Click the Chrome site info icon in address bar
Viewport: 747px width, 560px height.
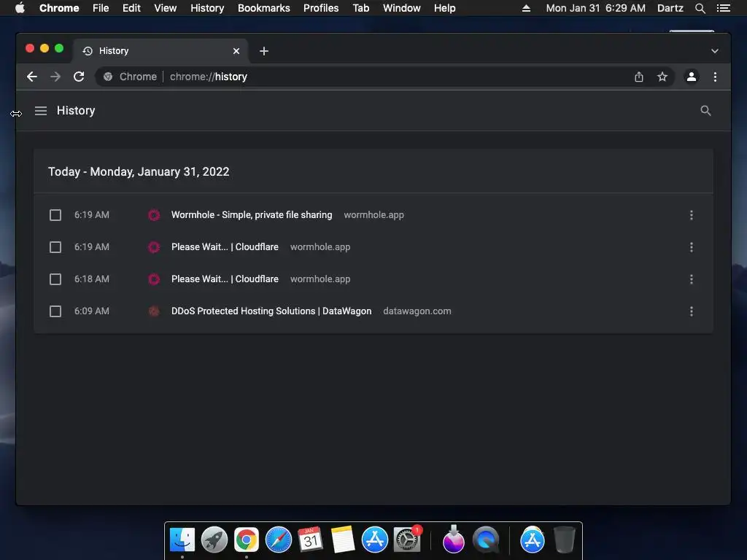click(x=108, y=77)
